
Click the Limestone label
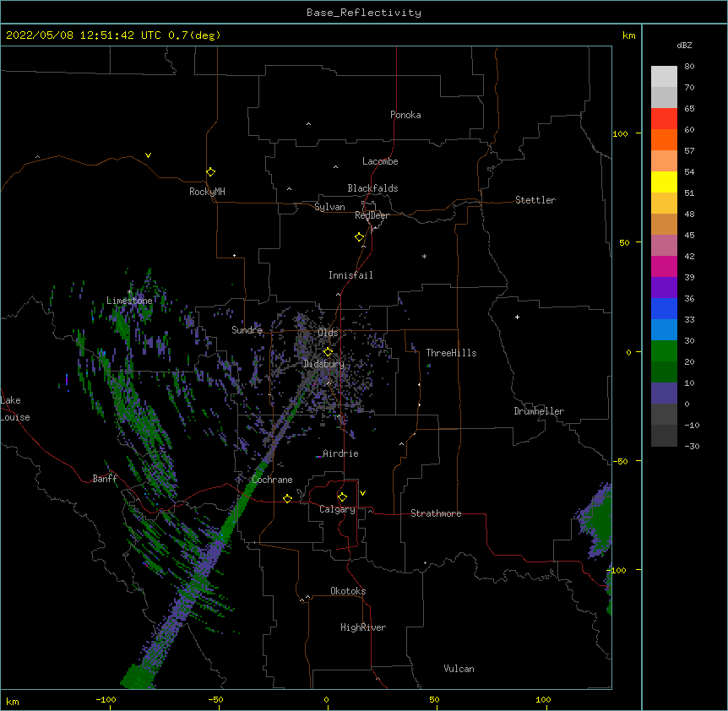129,301
